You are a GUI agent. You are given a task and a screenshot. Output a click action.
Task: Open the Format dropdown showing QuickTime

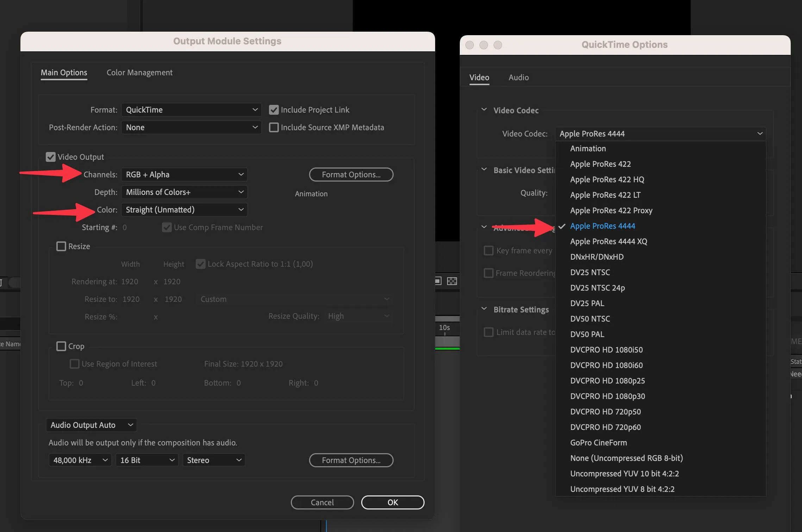[x=191, y=110]
